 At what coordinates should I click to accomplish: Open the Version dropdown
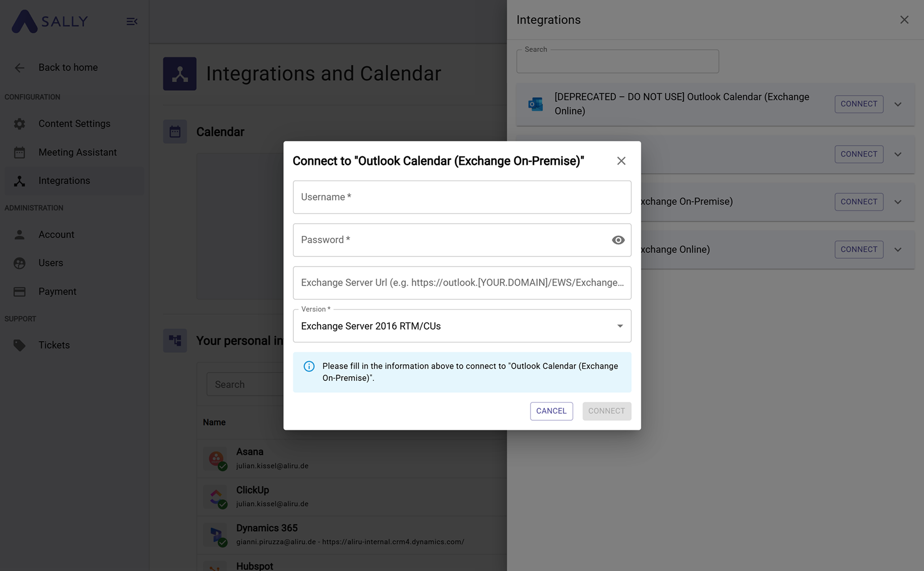tap(462, 326)
